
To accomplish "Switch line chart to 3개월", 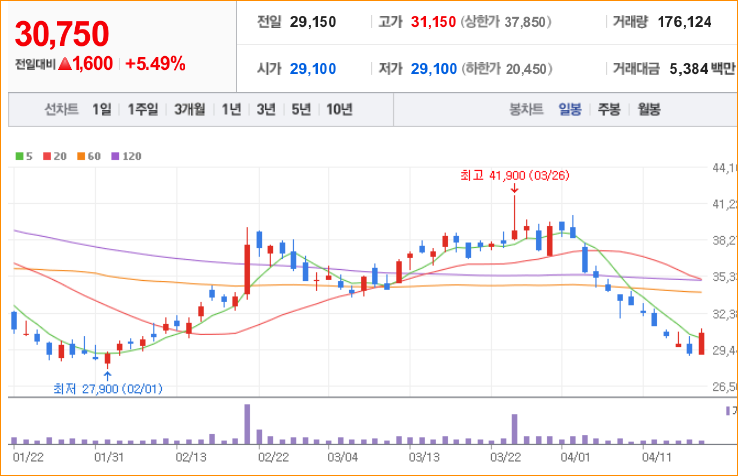I will (x=190, y=109).
